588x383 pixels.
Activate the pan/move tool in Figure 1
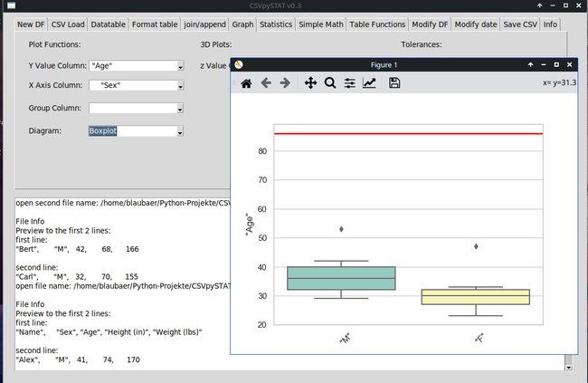point(310,83)
